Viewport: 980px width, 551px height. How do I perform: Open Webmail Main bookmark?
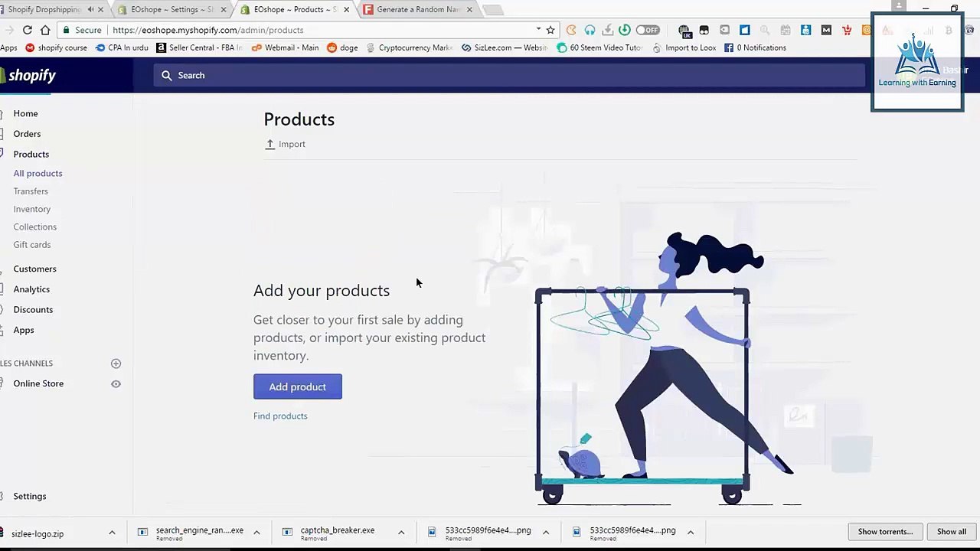[285, 47]
